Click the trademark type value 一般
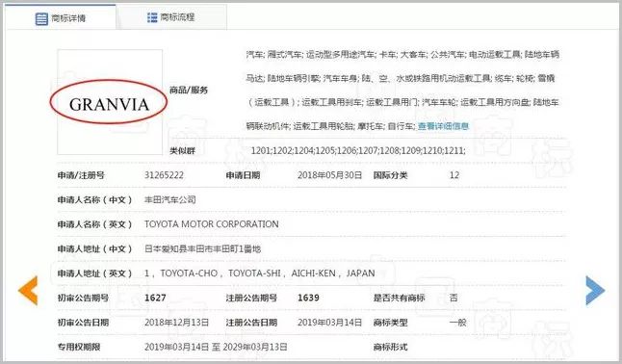622x364 pixels. [x=457, y=323]
